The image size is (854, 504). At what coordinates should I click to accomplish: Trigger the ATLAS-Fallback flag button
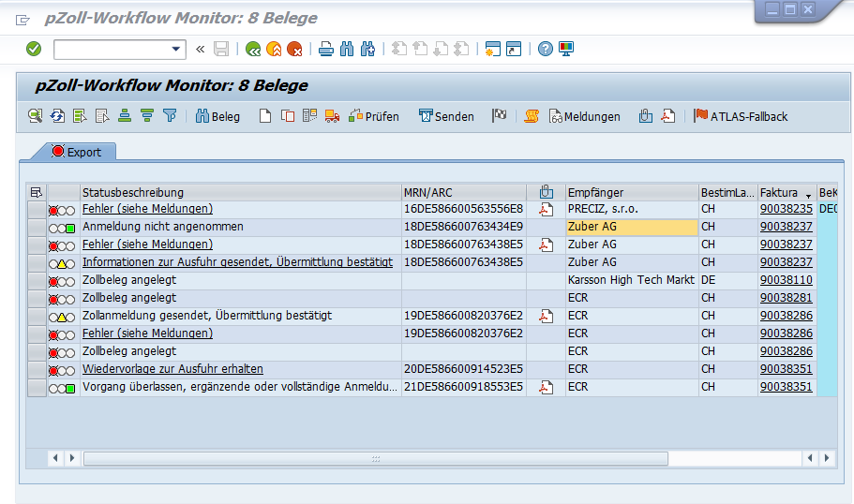pos(741,116)
